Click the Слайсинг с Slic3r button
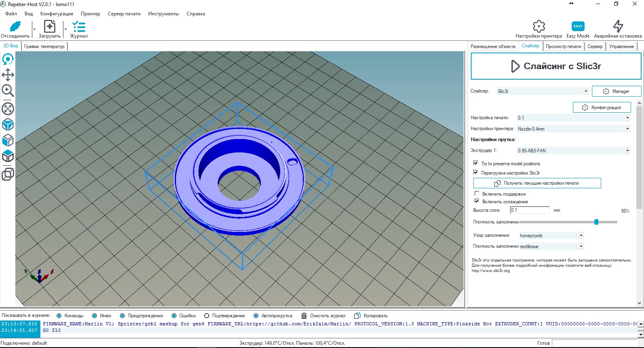 click(556, 66)
